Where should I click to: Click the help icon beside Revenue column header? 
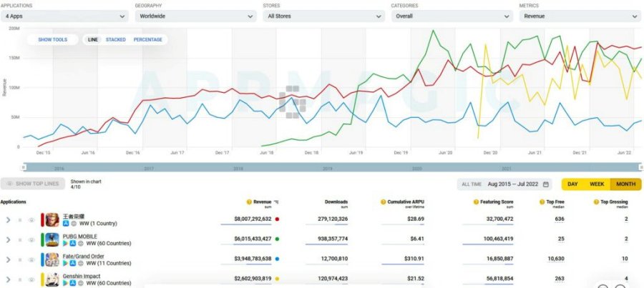[x=249, y=202]
